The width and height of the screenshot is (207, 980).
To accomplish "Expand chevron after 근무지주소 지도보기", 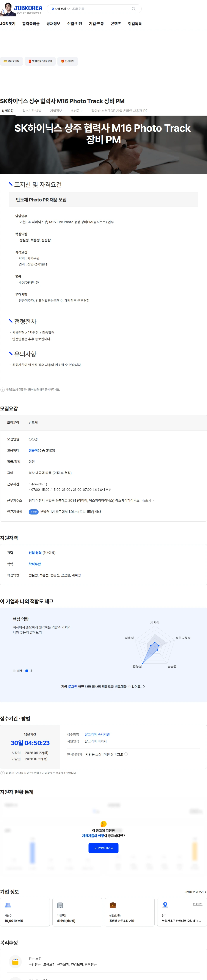I will tap(153, 501).
